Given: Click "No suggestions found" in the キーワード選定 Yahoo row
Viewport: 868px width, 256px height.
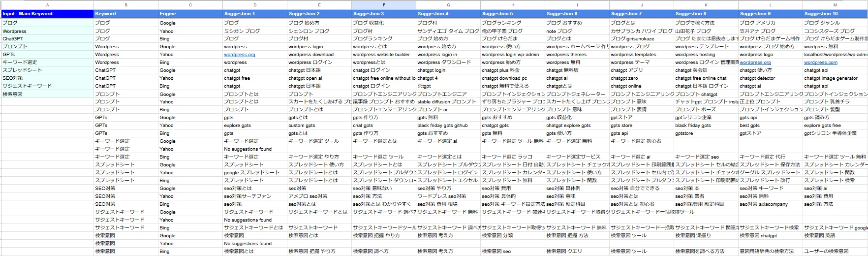Looking at the screenshot, I should [x=248, y=149].
